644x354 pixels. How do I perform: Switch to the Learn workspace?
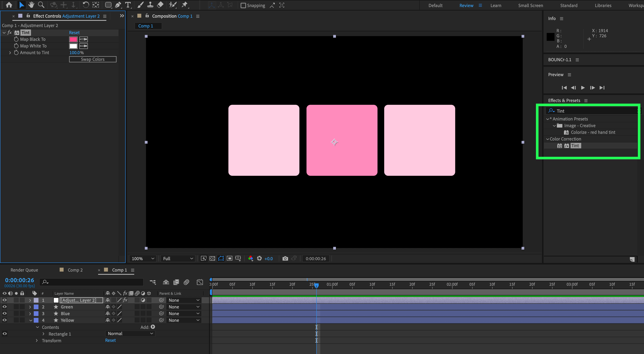[496, 5]
